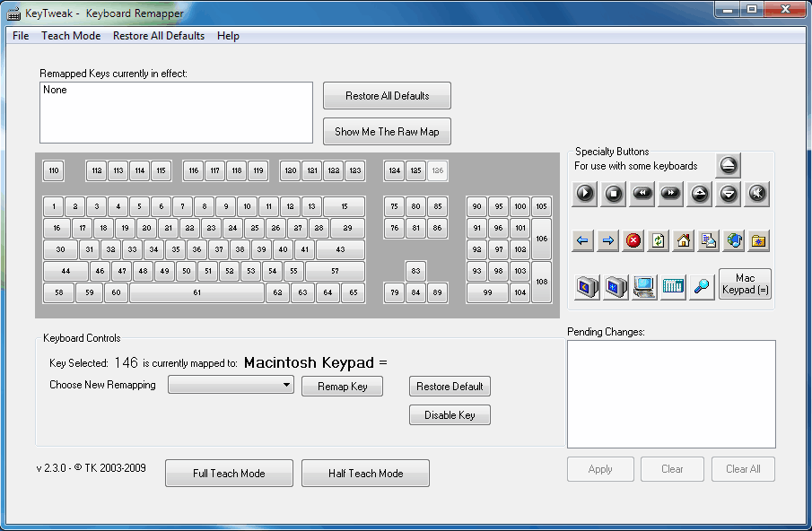Click the browser Back arrow specialty button
Image resolution: width=812 pixels, height=531 pixels.
[584, 239]
